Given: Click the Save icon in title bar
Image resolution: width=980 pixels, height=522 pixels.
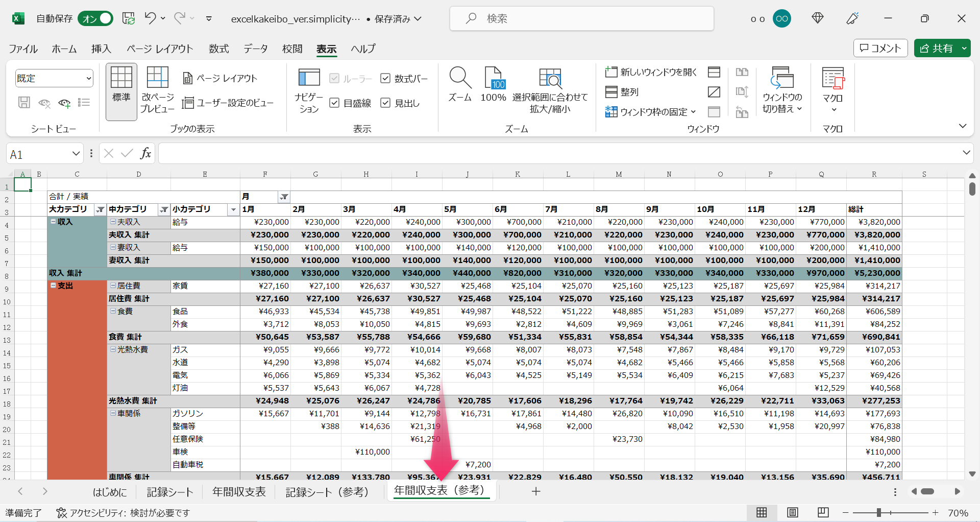Looking at the screenshot, I should pyautogui.click(x=129, y=18).
